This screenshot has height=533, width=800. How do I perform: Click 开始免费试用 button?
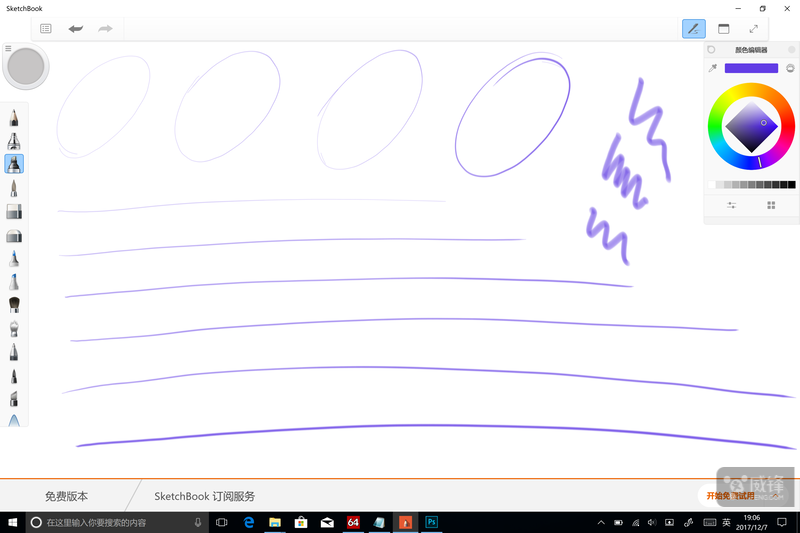pyautogui.click(x=730, y=495)
